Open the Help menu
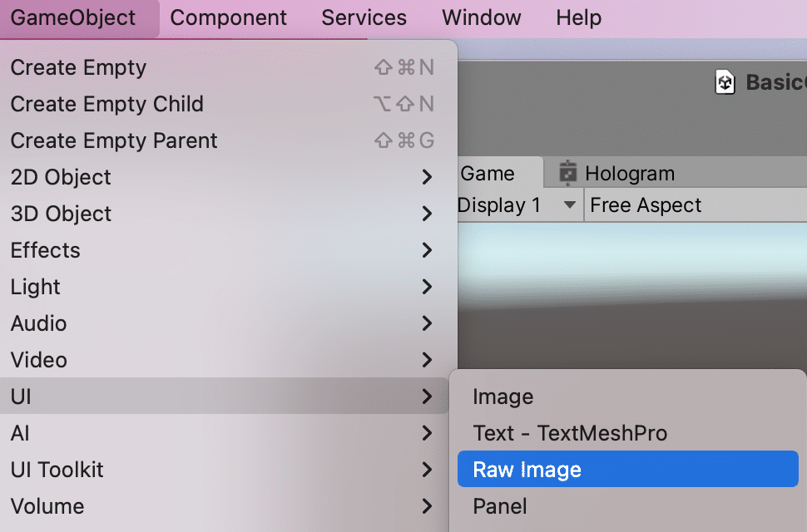Viewport: 807px width, 532px height. [578, 17]
